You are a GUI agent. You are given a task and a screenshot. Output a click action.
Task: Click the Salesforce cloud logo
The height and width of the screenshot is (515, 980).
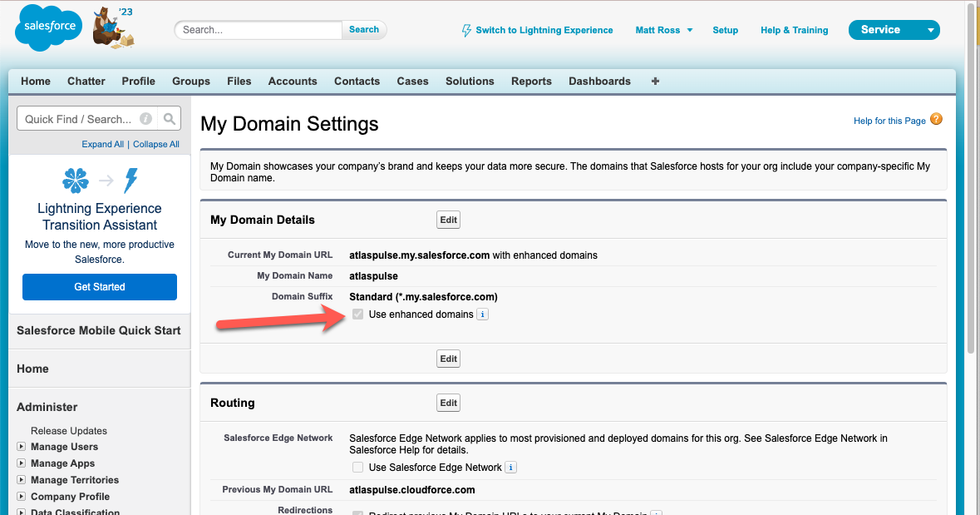(x=49, y=27)
